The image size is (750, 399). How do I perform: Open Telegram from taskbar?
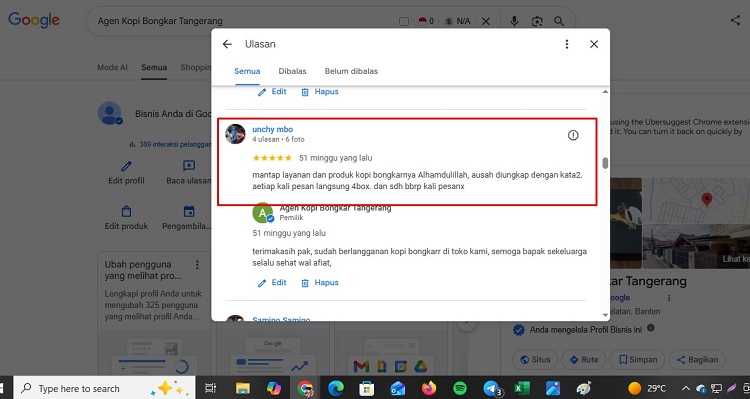pos(491,388)
